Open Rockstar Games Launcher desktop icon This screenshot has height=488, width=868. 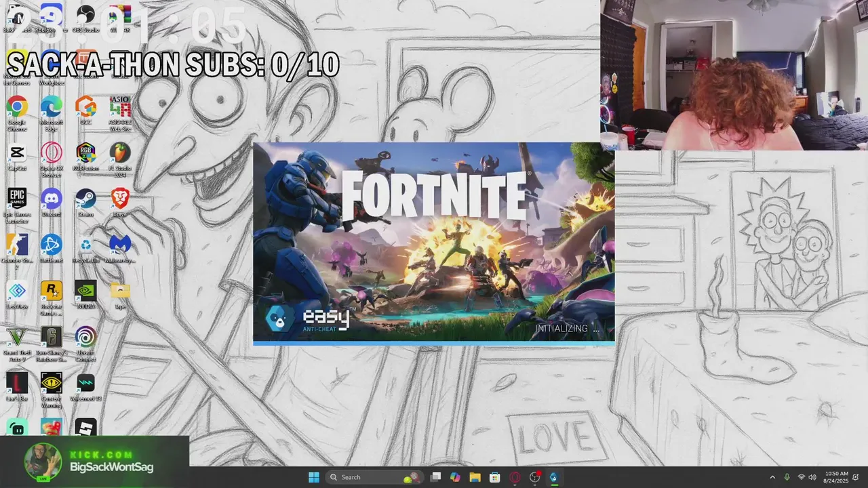(x=52, y=298)
